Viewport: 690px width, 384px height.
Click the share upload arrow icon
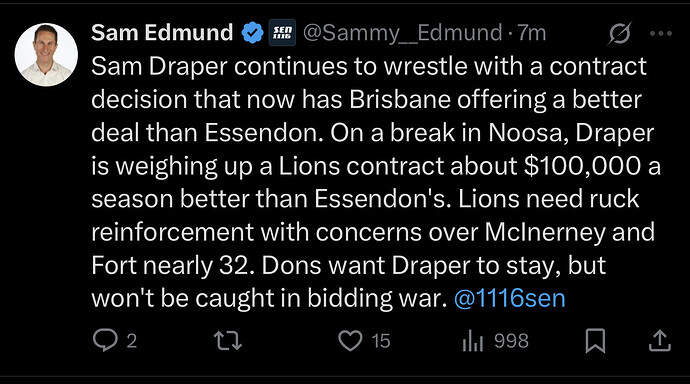pos(660,341)
